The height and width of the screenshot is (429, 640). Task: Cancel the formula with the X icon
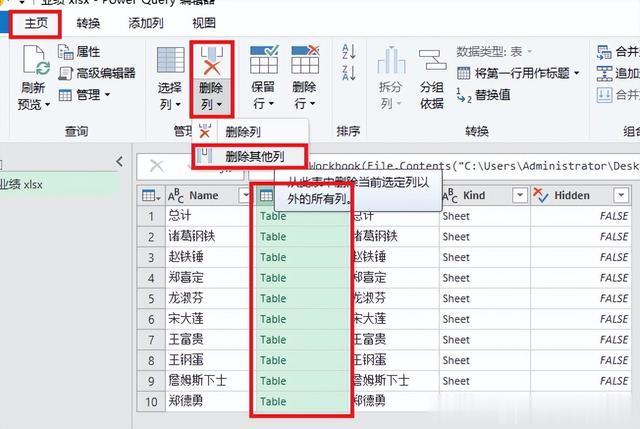coord(157,166)
